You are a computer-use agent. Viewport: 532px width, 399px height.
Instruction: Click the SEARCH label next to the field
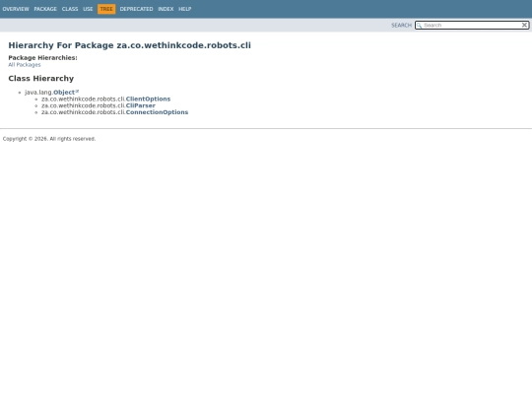[401, 26]
